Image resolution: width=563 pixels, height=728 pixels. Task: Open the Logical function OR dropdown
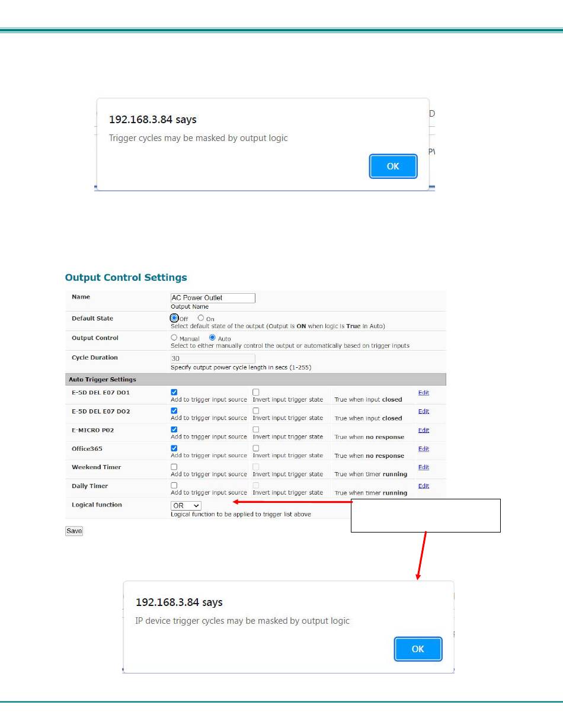point(186,506)
